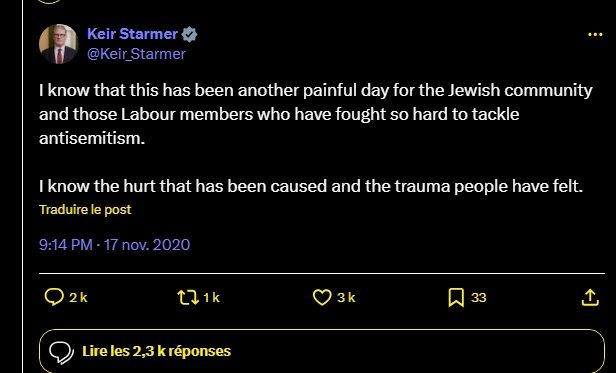Screen dimensions: 616x373
Task: Click the Keir Starmer display name
Action: coord(132,34)
